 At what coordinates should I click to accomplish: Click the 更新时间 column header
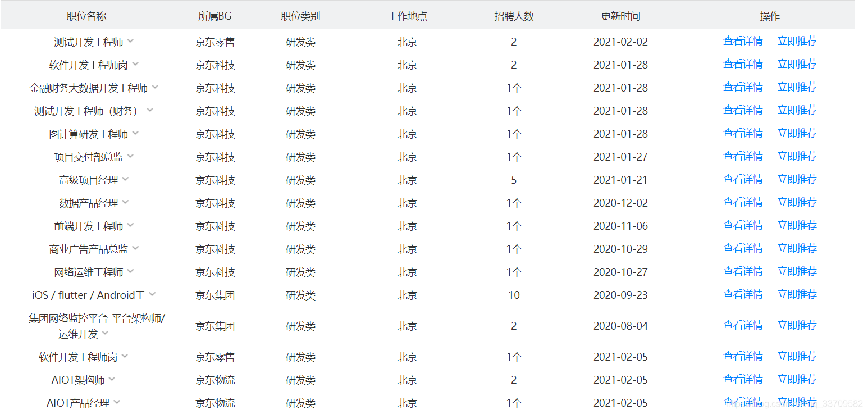tap(620, 16)
